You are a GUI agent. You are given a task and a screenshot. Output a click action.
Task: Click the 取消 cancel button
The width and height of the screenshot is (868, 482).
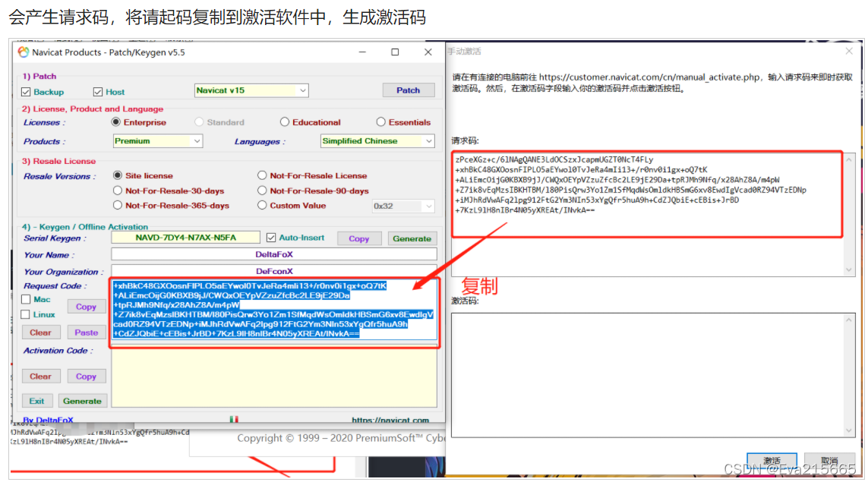pos(829,461)
